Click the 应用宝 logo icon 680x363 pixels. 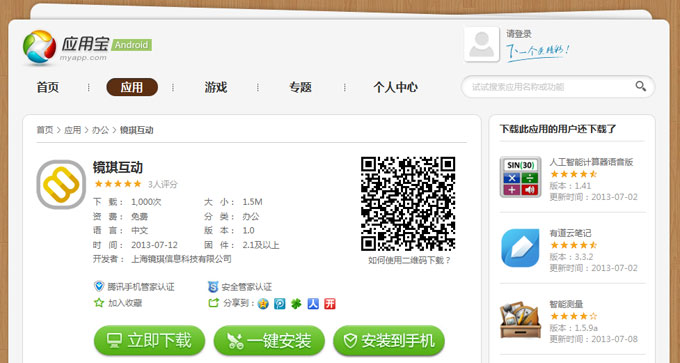(39, 47)
